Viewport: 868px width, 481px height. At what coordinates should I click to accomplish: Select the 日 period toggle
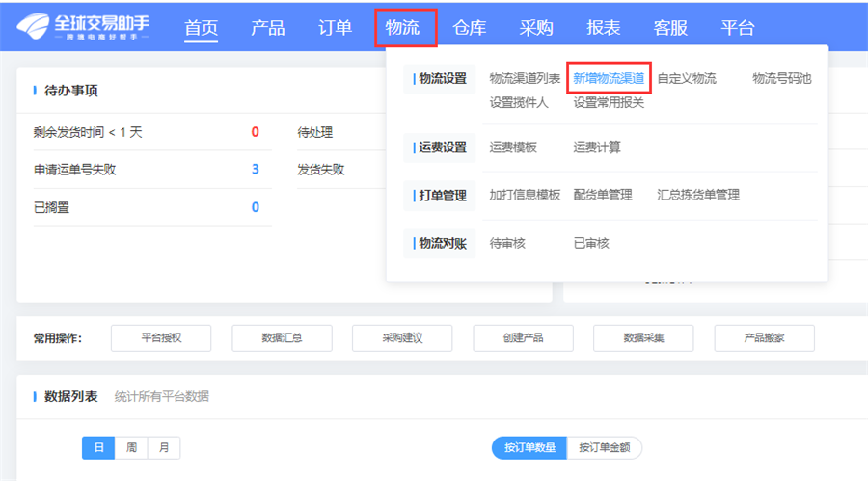98,447
